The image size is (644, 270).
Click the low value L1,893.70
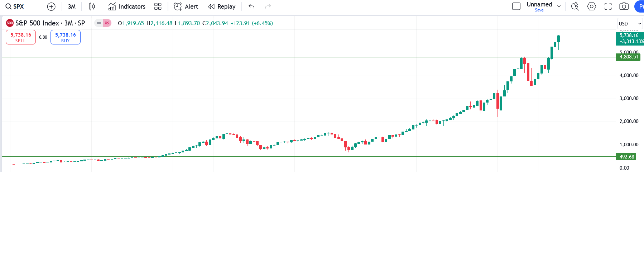pyautogui.click(x=187, y=23)
